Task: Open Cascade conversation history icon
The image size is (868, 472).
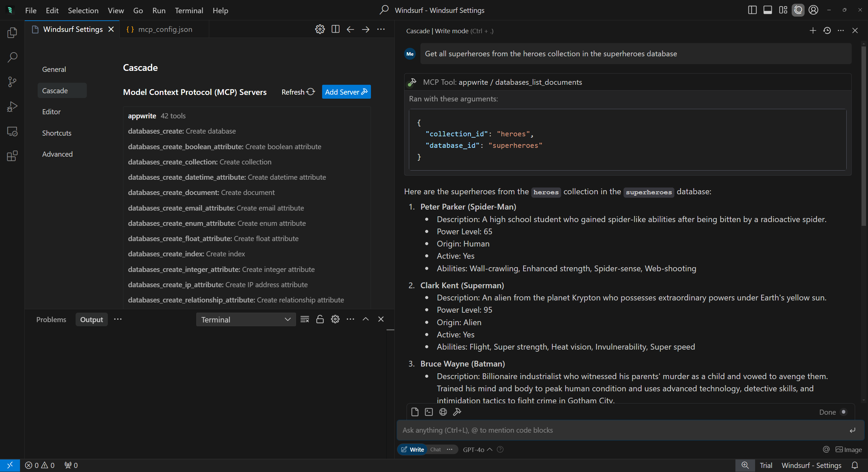Action: [827, 31]
